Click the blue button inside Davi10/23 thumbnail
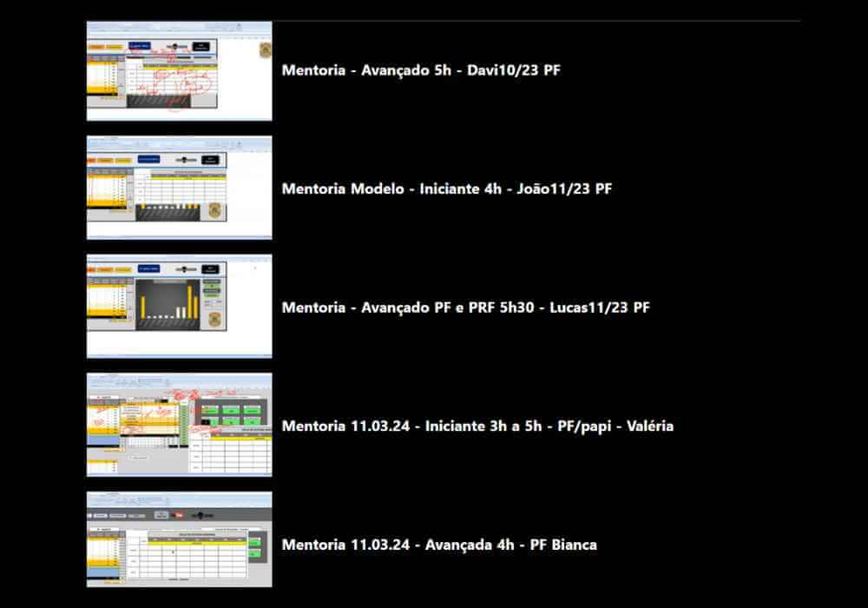 point(139,46)
